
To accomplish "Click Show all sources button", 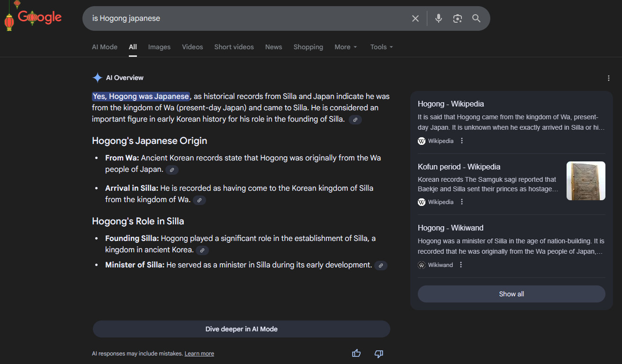I will click(512, 294).
